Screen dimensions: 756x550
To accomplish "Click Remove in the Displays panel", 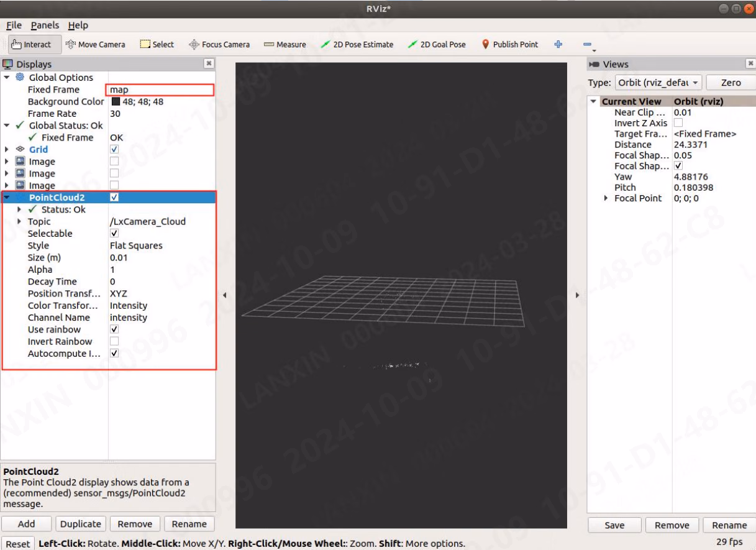I will (135, 524).
